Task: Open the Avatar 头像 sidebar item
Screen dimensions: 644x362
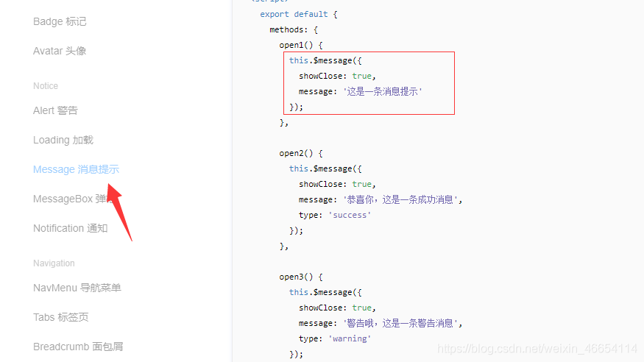Action: click(60, 51)
